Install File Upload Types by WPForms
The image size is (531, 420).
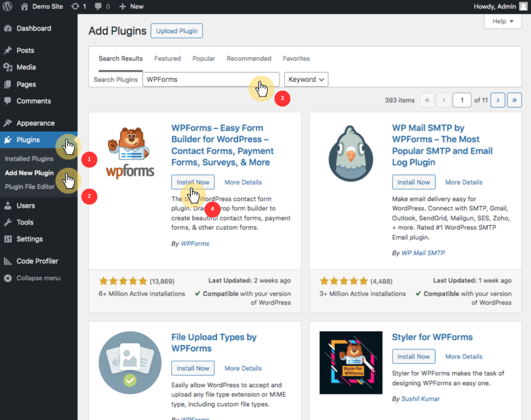[x=193, y=368]
